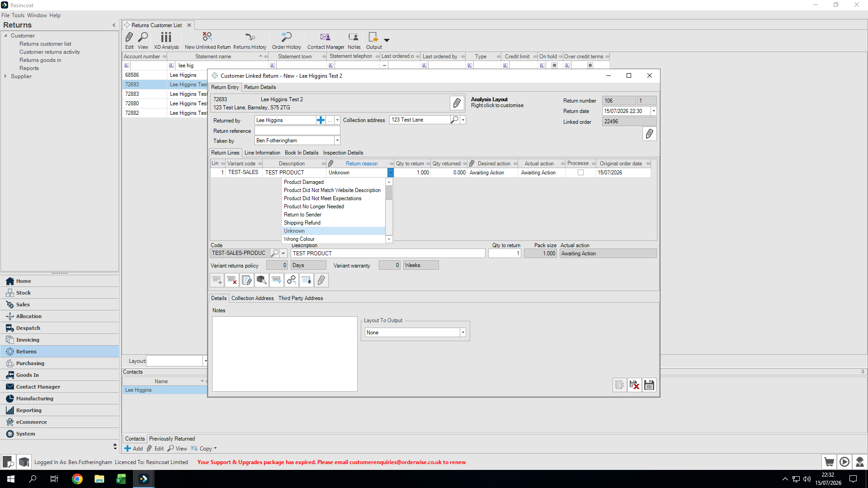Collapse the Customer tree node
Image resolution: width=868 pixels, height=488 pixels.
click(5, 36)
